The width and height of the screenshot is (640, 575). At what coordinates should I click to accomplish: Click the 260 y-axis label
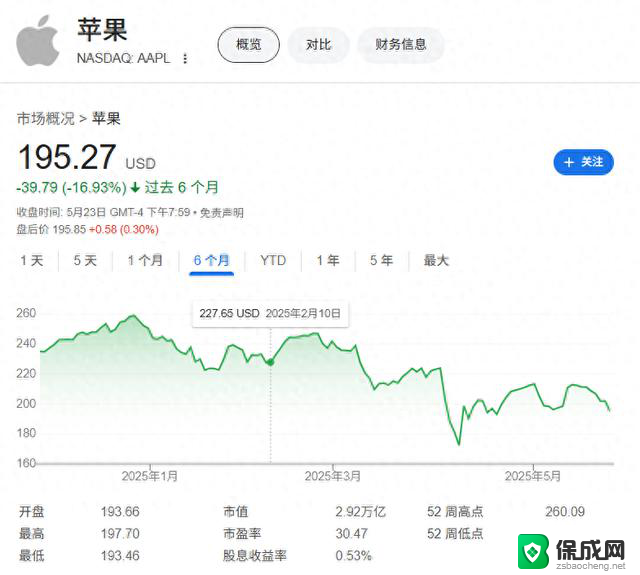pyautogui.click(x=26, y=313)
